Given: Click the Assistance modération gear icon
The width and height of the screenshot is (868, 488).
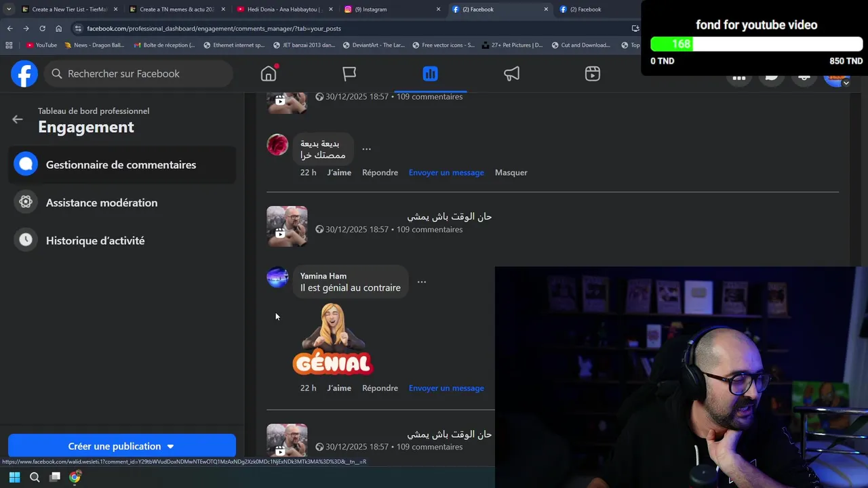Looking at the screenshot, I should (x=26, y=202).
